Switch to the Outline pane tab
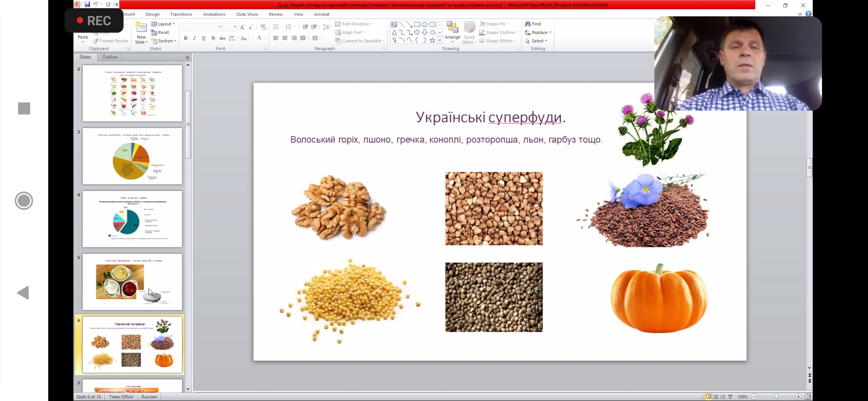Image resolution: width=868 pixels, height=401 pixels. click(110, 57)
